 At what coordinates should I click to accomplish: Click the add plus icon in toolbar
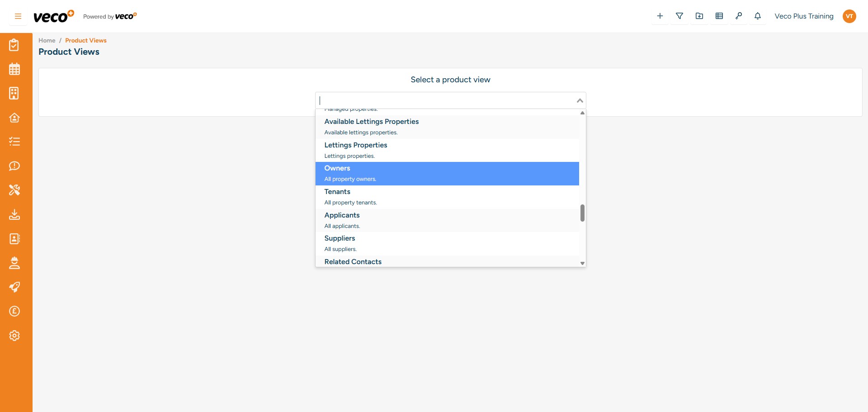pyautogui.click(x=660, y=15)
